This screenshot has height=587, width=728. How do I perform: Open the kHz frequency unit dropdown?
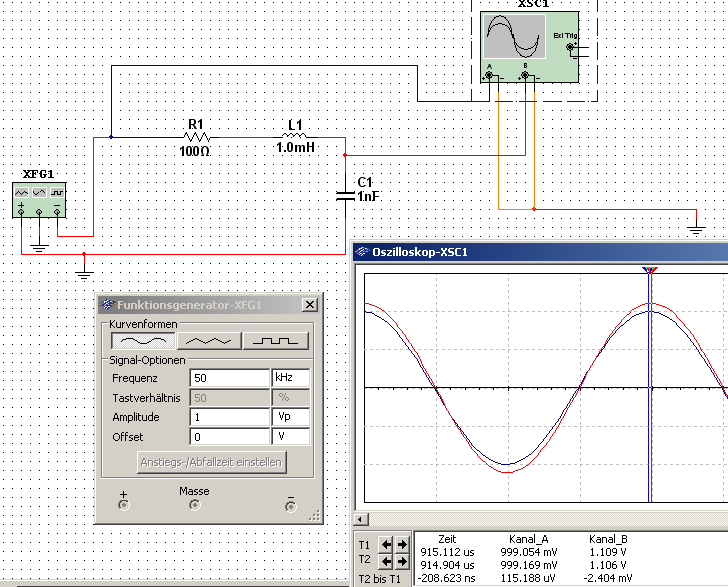290,378
